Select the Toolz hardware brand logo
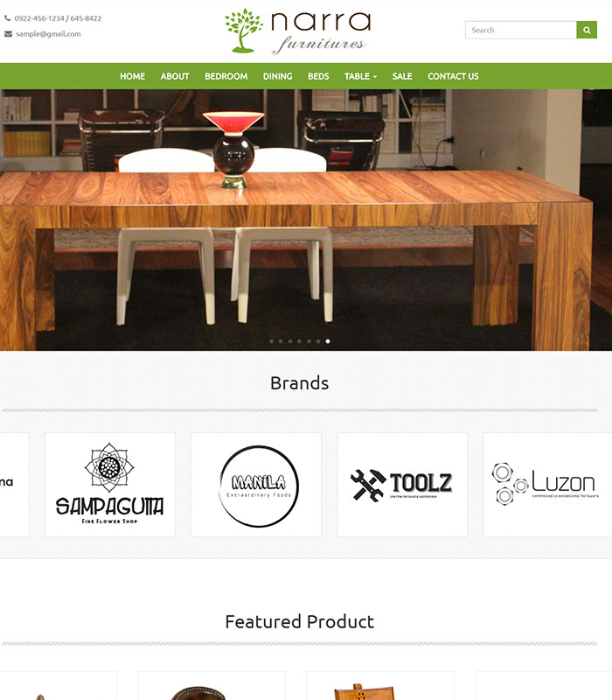The width and height of the screenshot is (612, 700). point(402,485)
